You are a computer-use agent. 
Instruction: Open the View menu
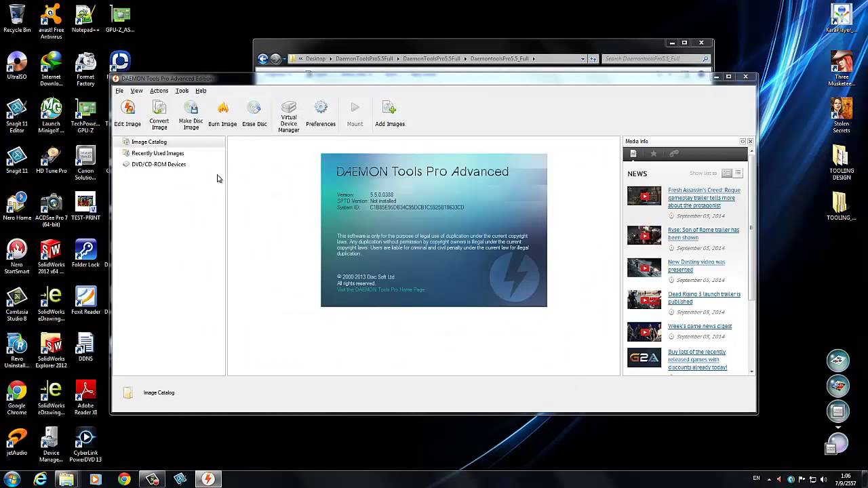[136, 91]
